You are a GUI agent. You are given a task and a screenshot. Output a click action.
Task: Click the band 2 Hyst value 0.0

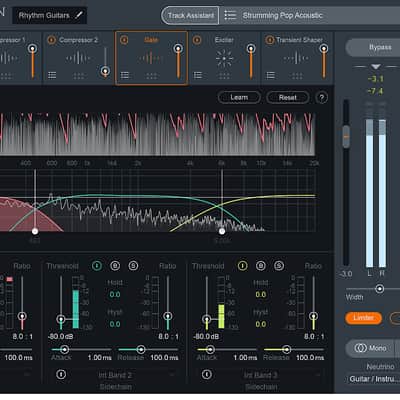coord(115,324)
